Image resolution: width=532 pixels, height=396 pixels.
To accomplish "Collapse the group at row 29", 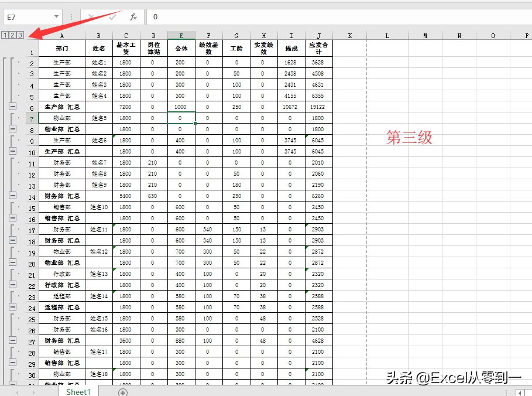I will click(12, 363).
